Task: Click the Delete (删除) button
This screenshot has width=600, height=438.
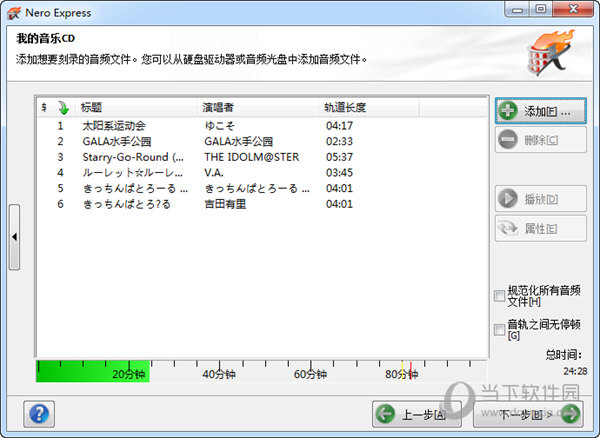Action: coord(540,140)
